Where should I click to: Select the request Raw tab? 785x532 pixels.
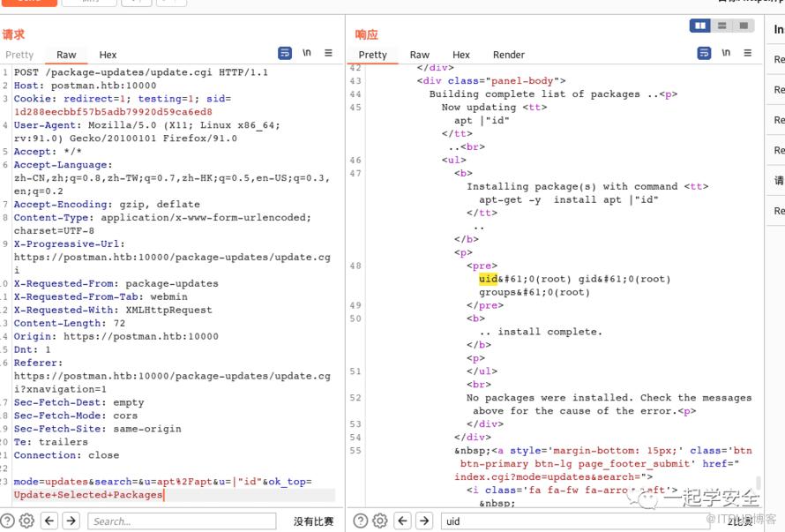(x=66, y=55)
